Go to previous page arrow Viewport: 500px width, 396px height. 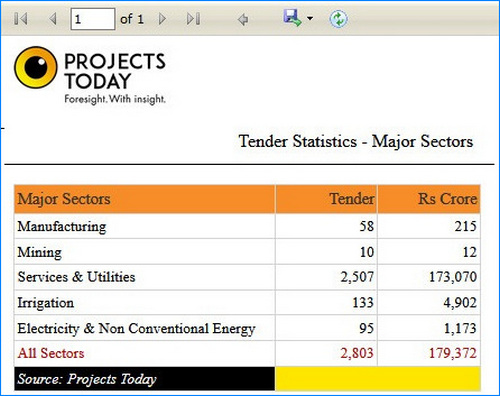click(53, 19)
